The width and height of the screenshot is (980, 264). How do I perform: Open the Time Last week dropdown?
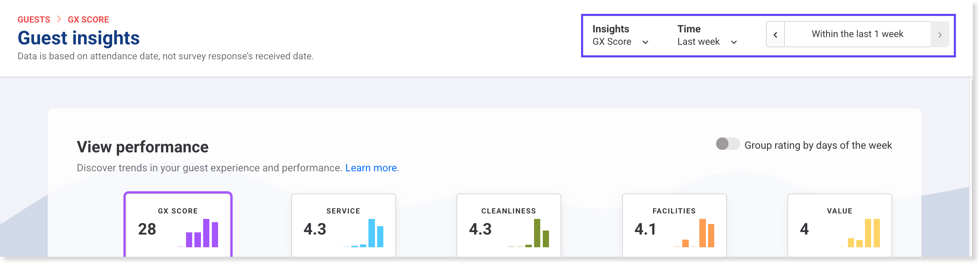click(x=707, y=41)
